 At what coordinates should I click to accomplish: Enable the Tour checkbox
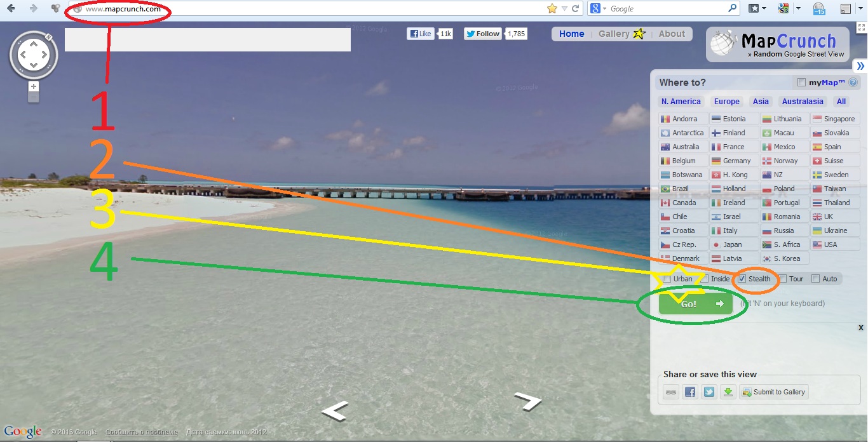[783, 279]
